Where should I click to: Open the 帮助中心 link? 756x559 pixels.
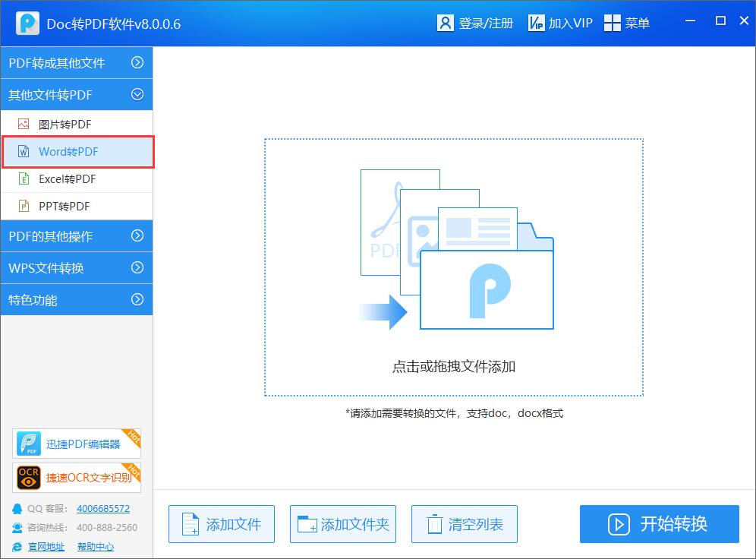(x=95, y=546)
